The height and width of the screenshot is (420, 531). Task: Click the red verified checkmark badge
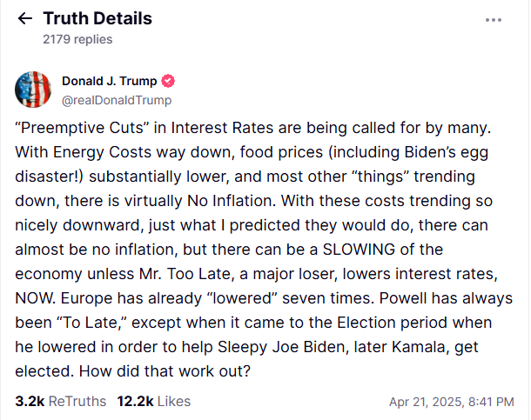[168, 81]
